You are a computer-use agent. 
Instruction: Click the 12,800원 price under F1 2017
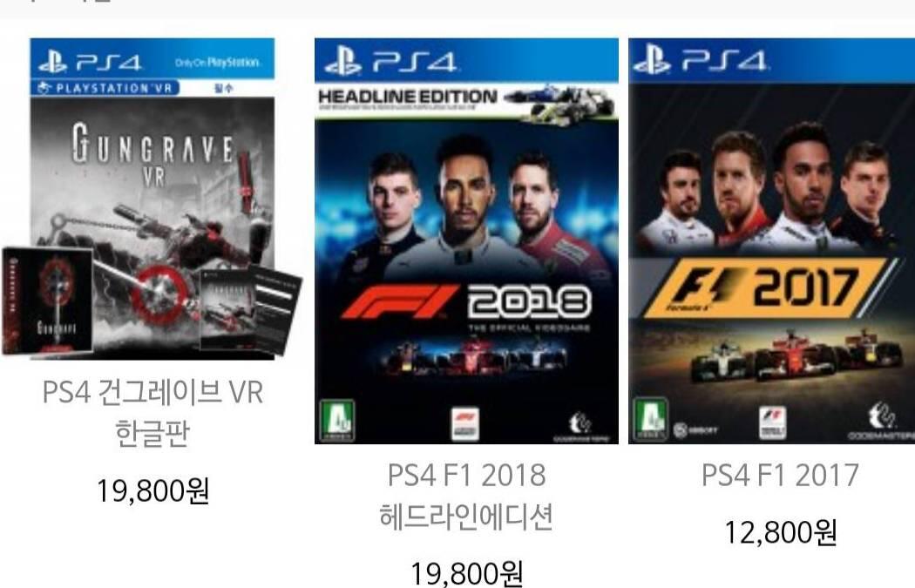(780, 532)
